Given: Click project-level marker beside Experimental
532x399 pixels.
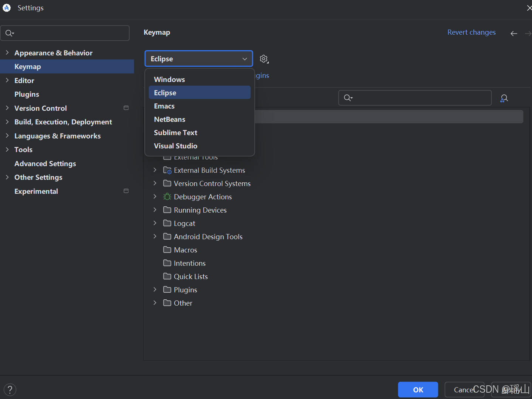Looking at the screenshot, I should pos(126,191).
